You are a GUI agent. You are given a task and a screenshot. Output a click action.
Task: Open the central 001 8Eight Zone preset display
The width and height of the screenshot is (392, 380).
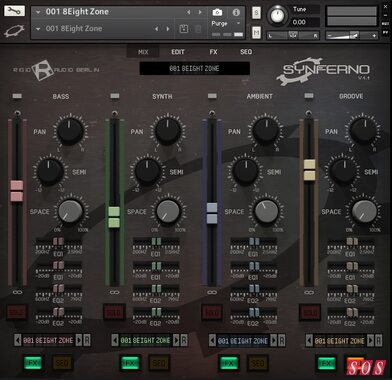point(195,69)
